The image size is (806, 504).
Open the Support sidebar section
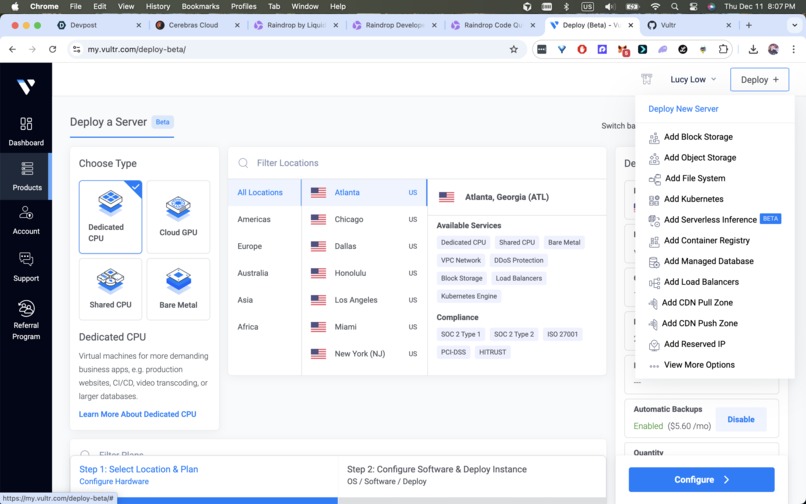[x=26, y=267]
